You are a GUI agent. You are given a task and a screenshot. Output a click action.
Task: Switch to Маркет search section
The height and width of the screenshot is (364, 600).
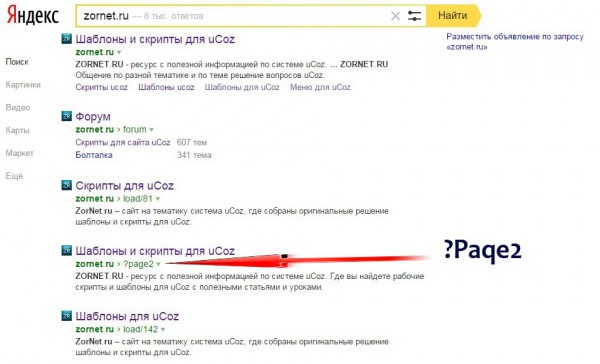[x=20, y=153]
